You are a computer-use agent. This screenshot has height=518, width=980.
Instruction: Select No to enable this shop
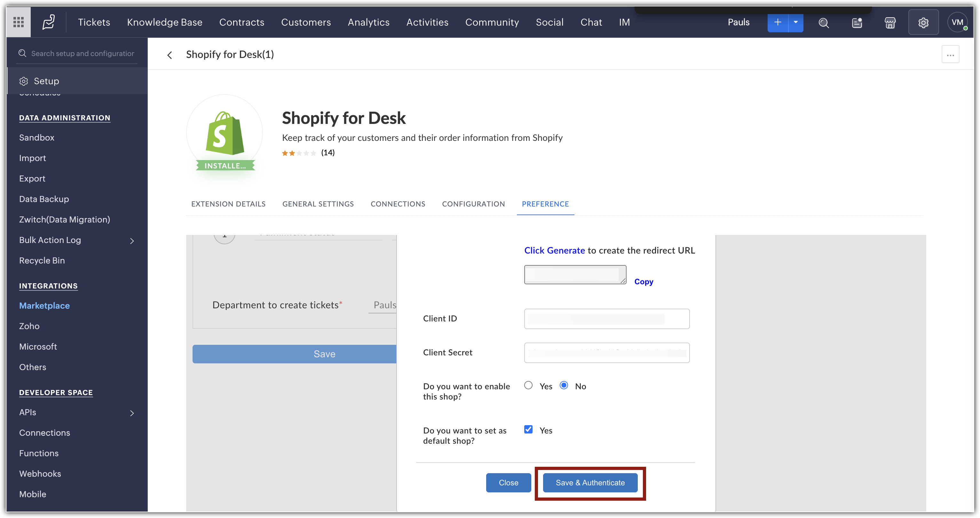[564, 385]
